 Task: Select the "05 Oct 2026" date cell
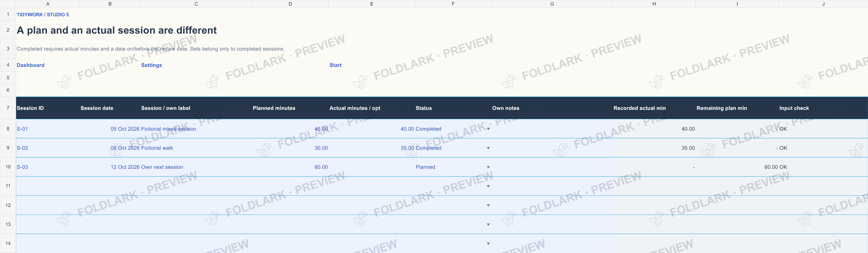click(x=110, y=129)
